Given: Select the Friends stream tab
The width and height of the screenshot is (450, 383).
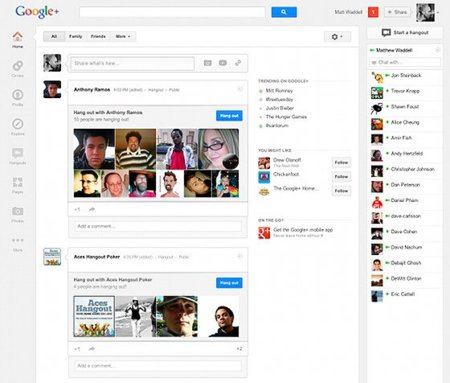Looking at the screenshot, I should (x=98, y=36).
